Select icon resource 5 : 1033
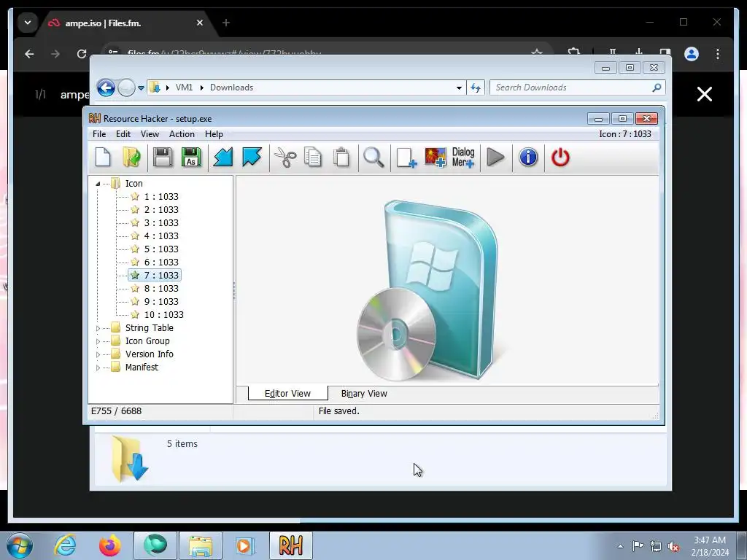Screen dimensions: 747x560 coord(161,249)
